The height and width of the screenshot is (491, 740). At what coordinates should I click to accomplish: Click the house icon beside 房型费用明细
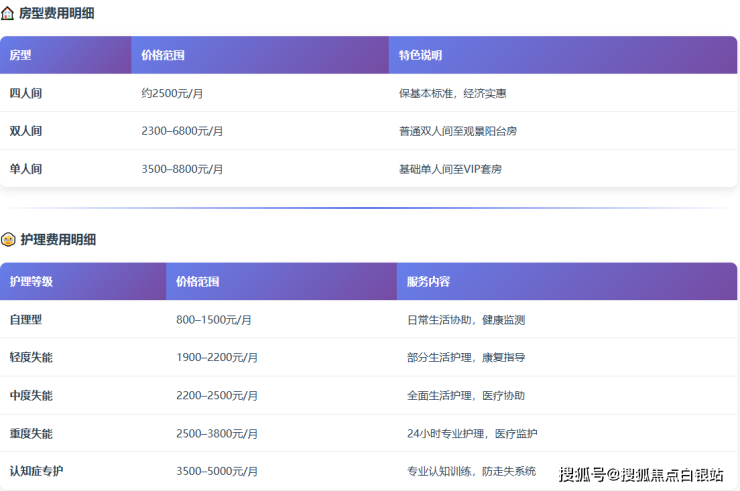coord(8,14)
